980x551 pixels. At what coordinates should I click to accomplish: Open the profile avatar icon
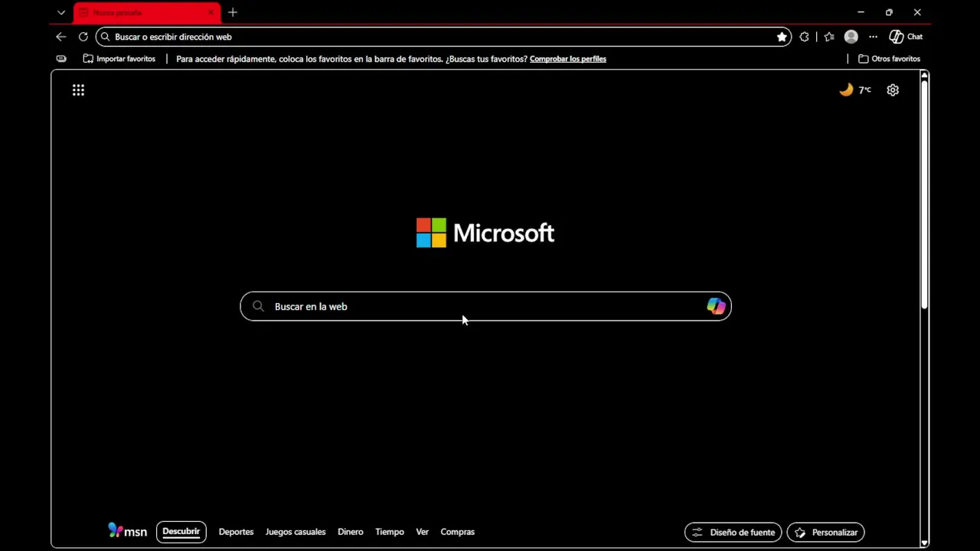(851, 37)
